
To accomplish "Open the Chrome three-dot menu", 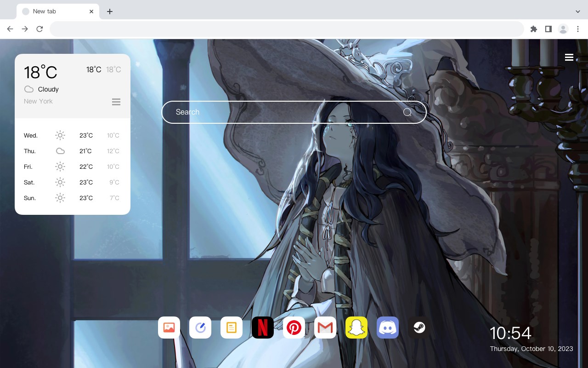I will pos(578,29).
